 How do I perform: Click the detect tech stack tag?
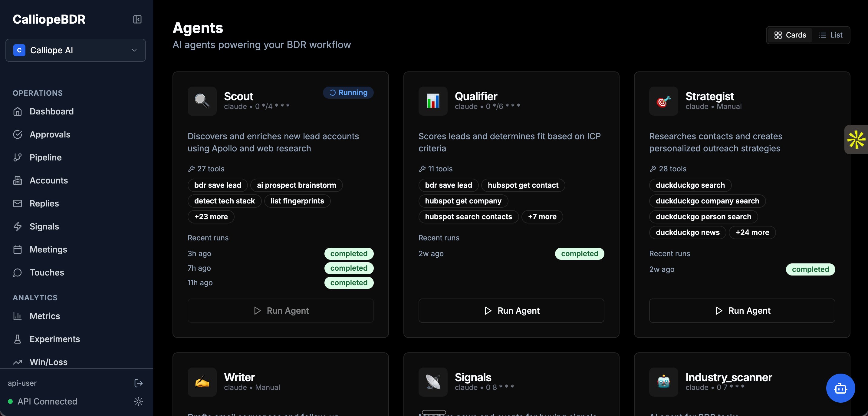click(x=224, y=201)
